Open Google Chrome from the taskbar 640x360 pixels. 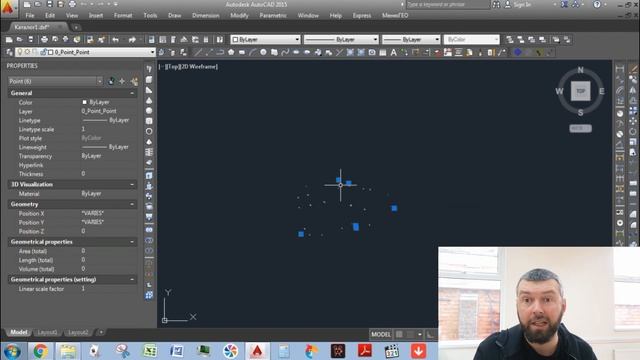pyautogui.click(x=40, y=351)
